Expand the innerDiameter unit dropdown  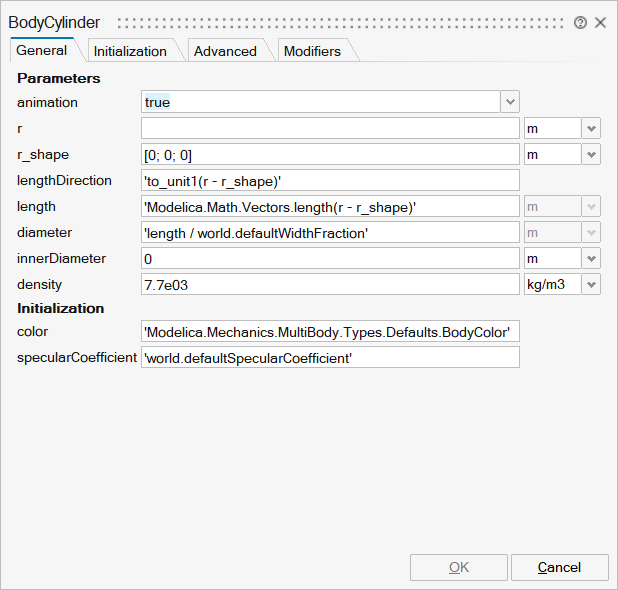[x=590, y=258]
